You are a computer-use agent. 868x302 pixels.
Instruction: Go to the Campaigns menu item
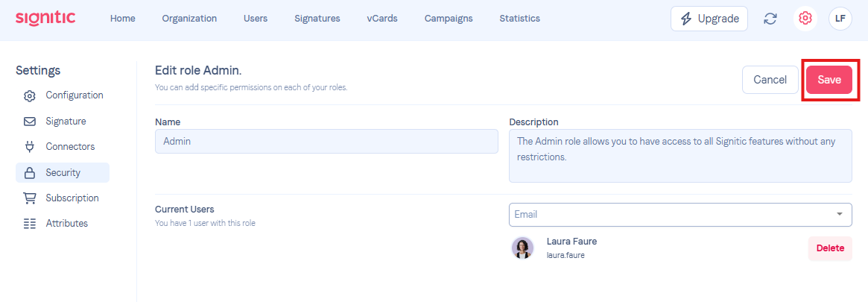[x=449, y=19]
